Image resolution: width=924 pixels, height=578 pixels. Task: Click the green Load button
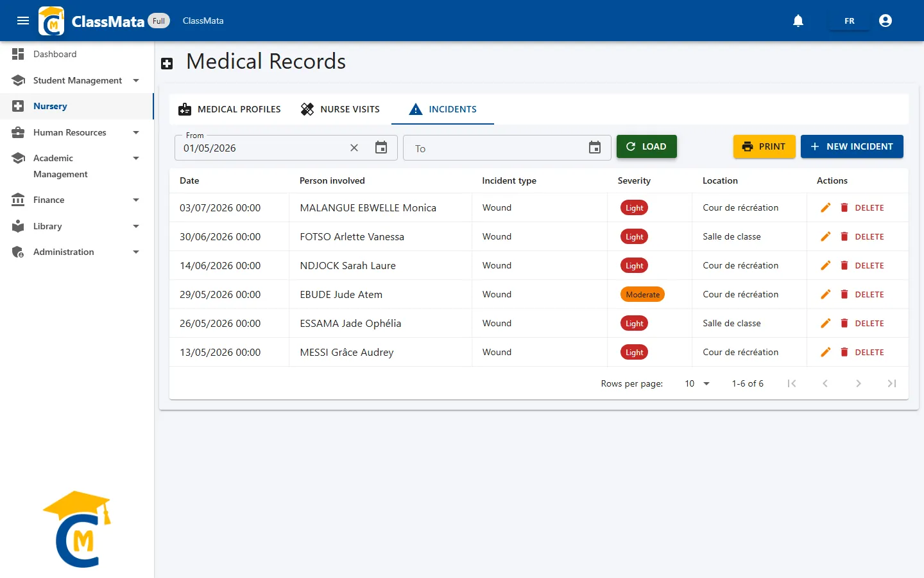tap(647, 146)
